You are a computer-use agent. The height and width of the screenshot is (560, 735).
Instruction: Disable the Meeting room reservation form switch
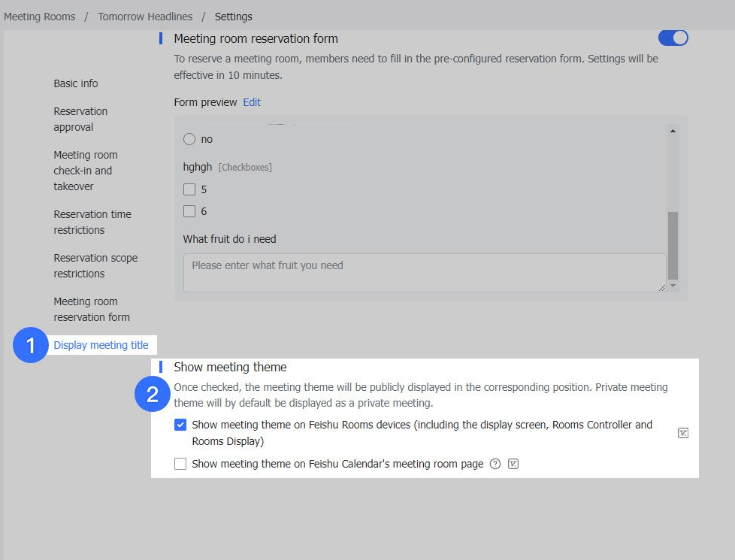673,38
